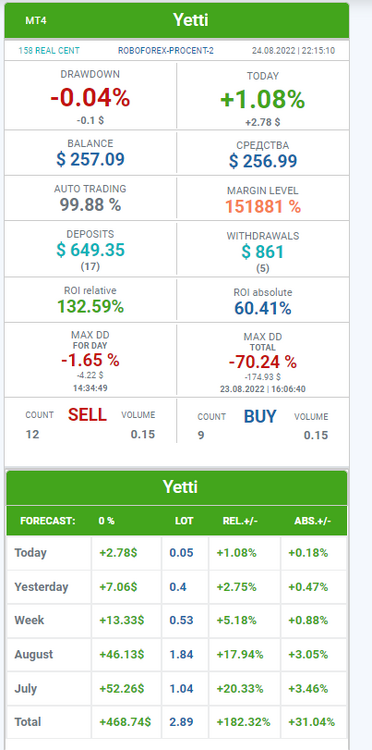Click the ROI relative value 132.59%
Screen dimensions: 372x750
tap(90, 306)
